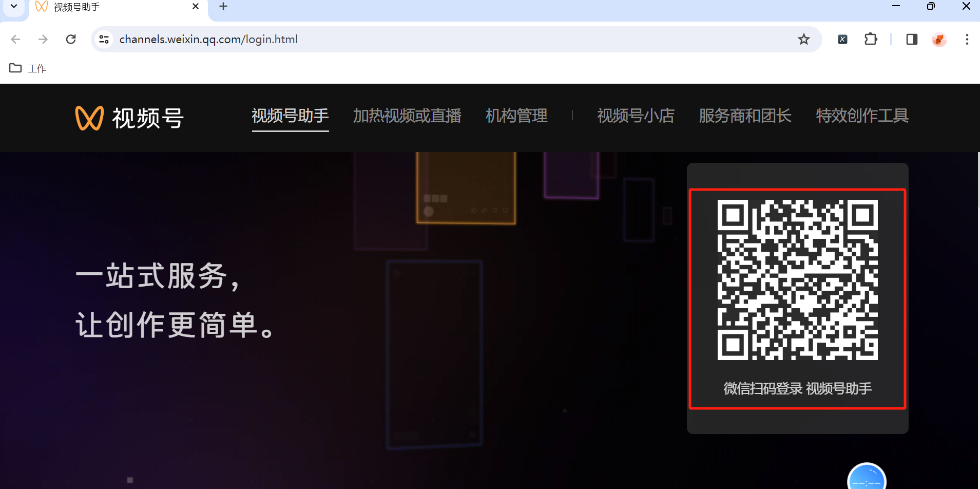
Task: Open 视频号小店 navigation link
Action: [636, 116]
